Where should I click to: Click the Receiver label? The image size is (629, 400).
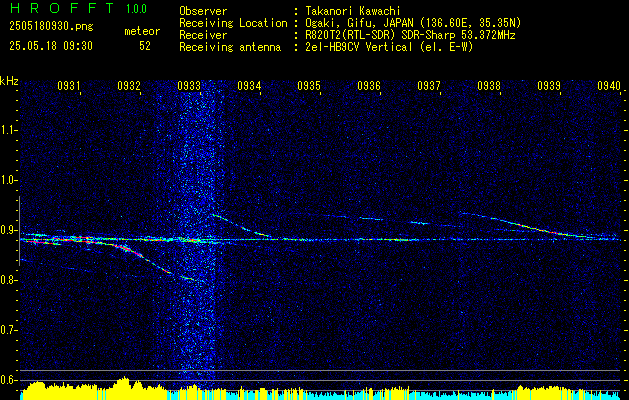(x=203, y=35)
